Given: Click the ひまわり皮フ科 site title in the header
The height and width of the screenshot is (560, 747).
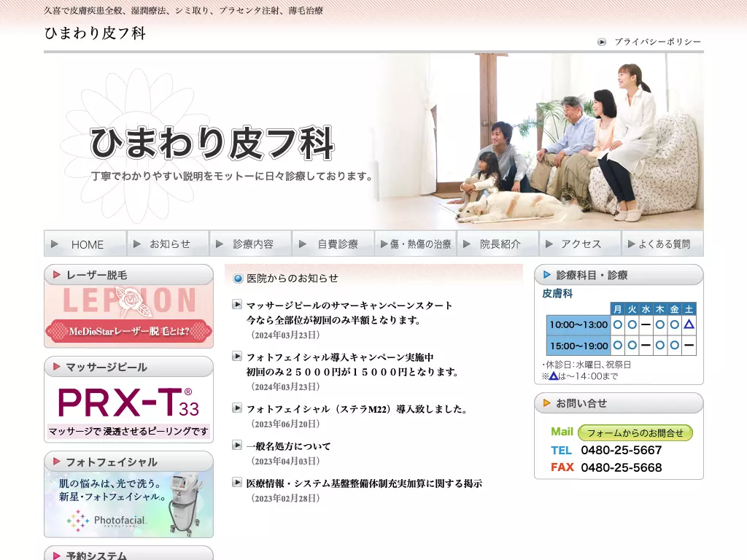Looking at the screenshot, I should (95, 33).
